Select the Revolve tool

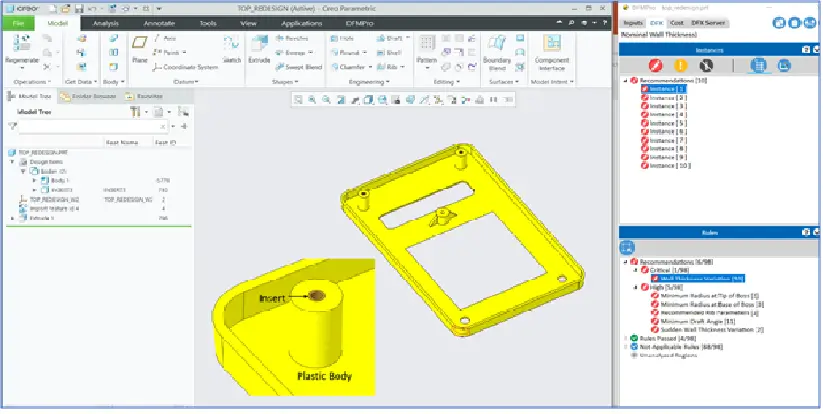pyautogui.click(x=291, y=38)
